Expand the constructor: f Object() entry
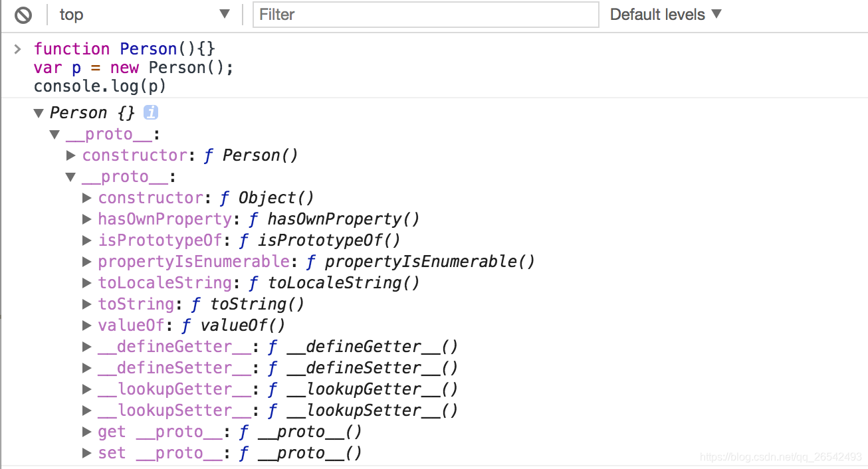The height and width of the screenshot is (469, 868). point(87,198)
